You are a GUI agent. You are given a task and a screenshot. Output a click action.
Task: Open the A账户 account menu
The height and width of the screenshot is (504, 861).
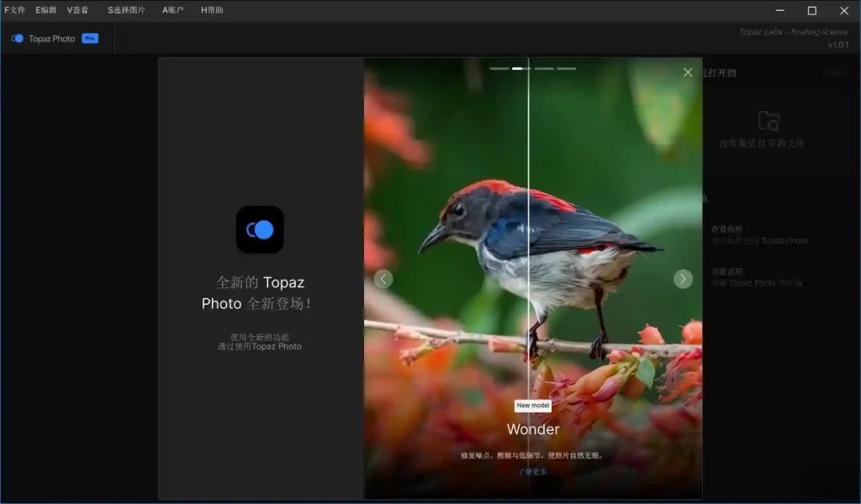[x=172, y=10]
